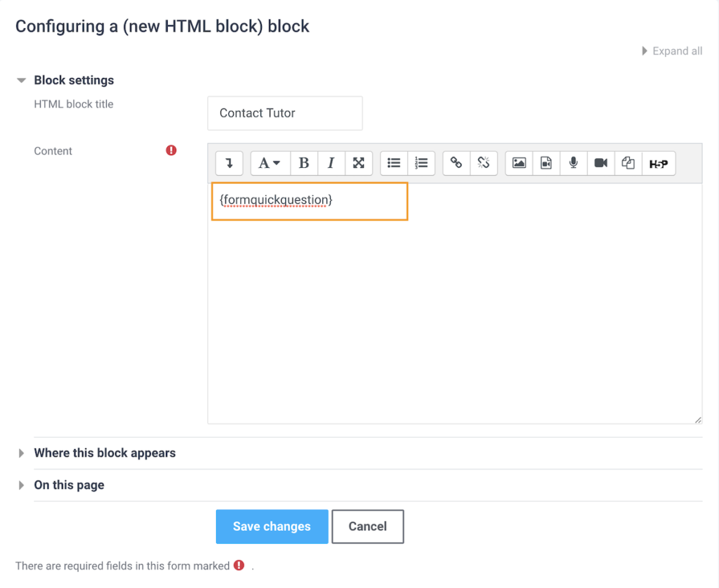Click the Save changes button
Screen dimensions: 719x588
click(272, 526)
